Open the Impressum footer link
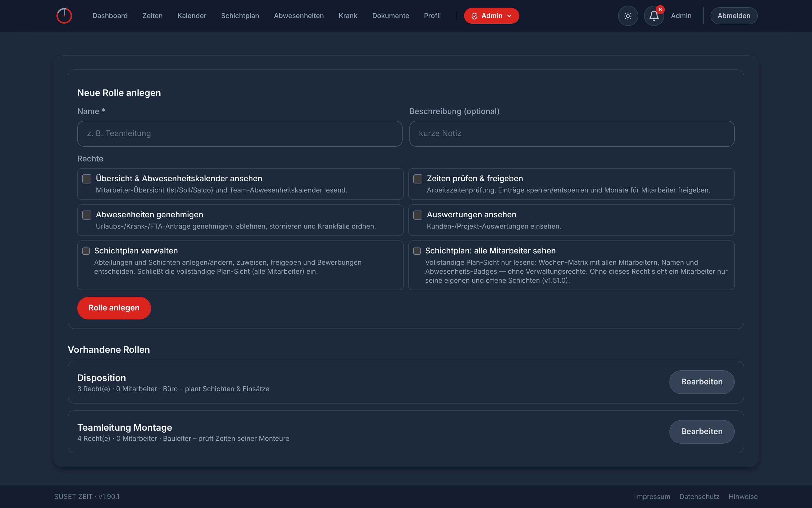Screen dimensions: 812x508 (x=653, y=497)
